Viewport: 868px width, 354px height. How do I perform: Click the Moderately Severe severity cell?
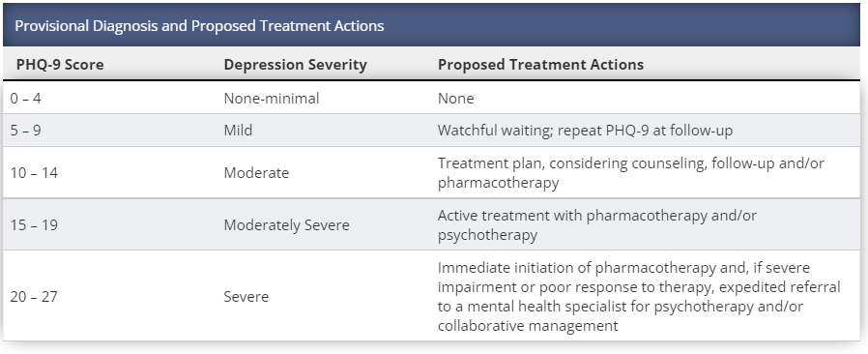pyautogui.click(x=286, y=225)
